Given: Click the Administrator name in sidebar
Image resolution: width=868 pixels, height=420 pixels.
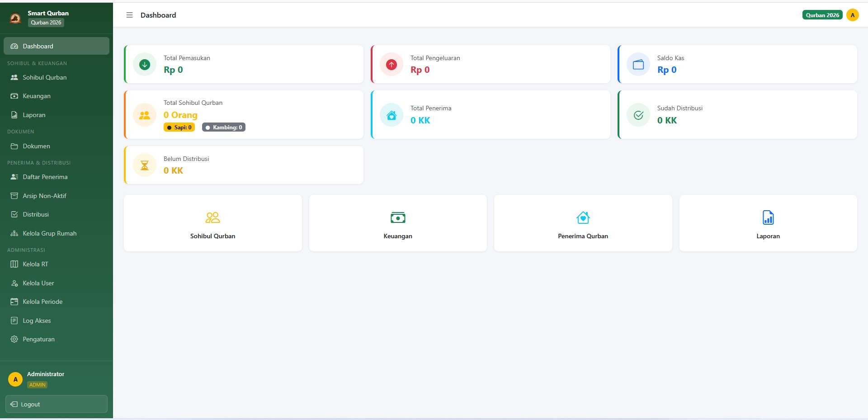Looking at the screenshot, I should pos(46,374).
